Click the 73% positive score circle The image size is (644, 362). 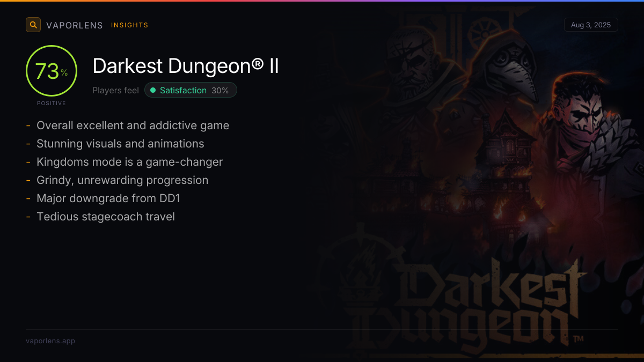(52, 71)
